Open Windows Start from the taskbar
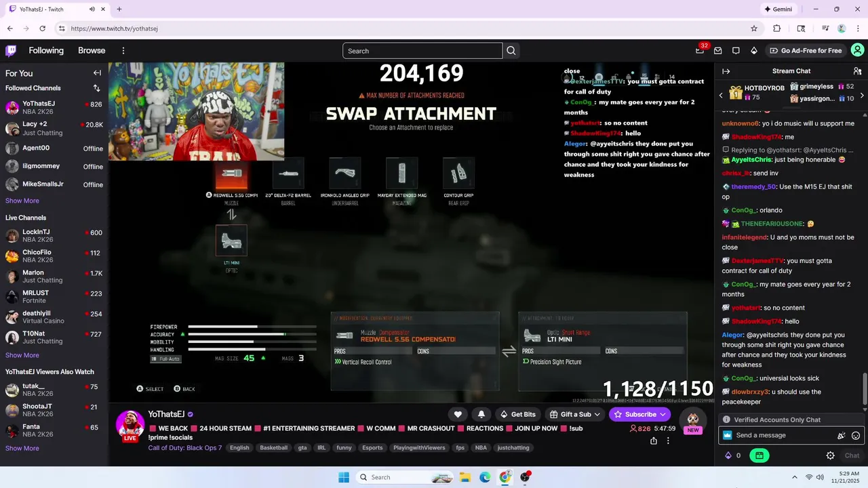 click(x=344, y=477)
